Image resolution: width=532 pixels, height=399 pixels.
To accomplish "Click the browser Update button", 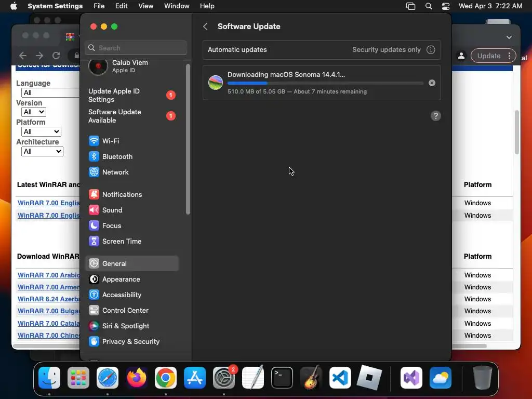I will (489, 56).
